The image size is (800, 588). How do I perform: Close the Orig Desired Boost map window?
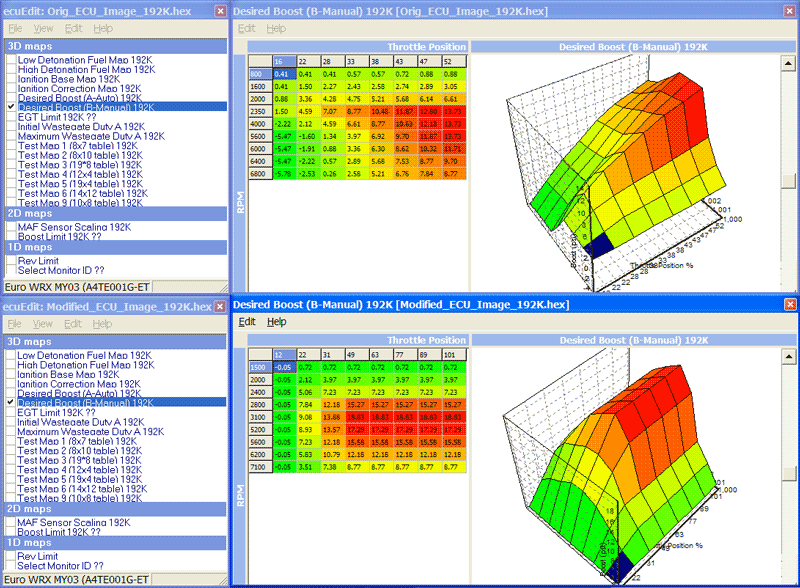[x=790, y=11]
